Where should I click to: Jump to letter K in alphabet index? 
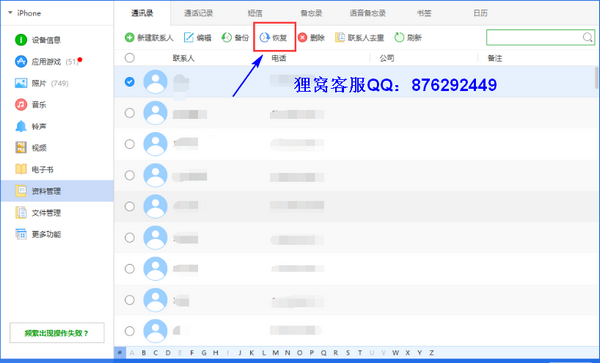point(251,353)
